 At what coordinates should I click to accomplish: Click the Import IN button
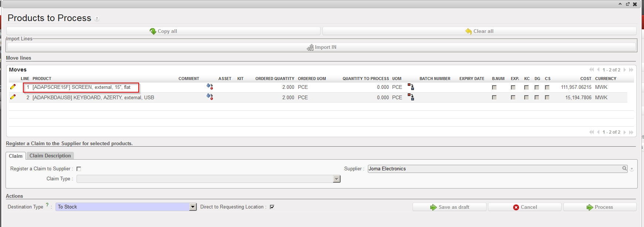point(322,47)
